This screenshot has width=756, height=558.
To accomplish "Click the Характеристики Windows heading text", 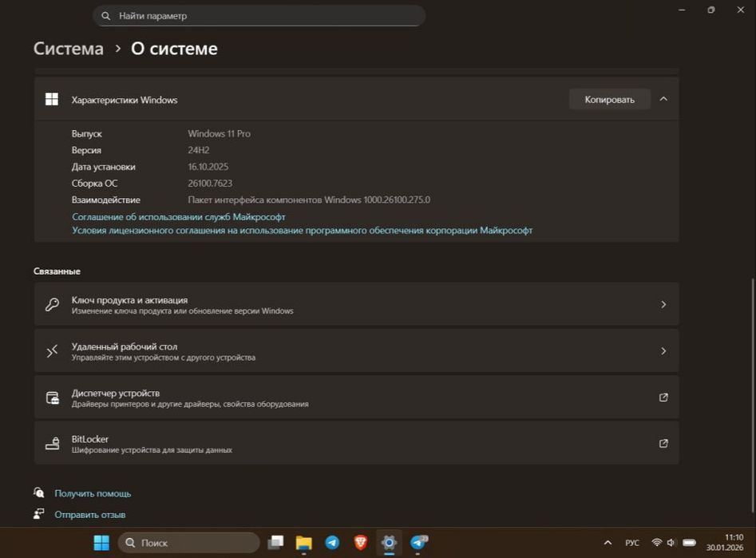I will pyautogui.click(x=125, y=100).
